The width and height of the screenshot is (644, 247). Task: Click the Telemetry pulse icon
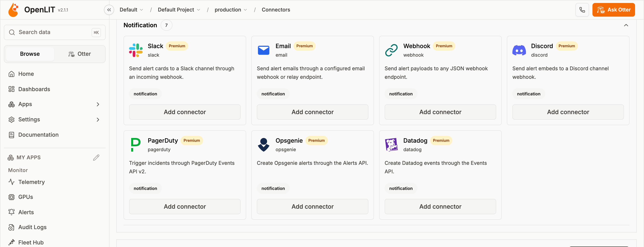[x=11, y=182]
